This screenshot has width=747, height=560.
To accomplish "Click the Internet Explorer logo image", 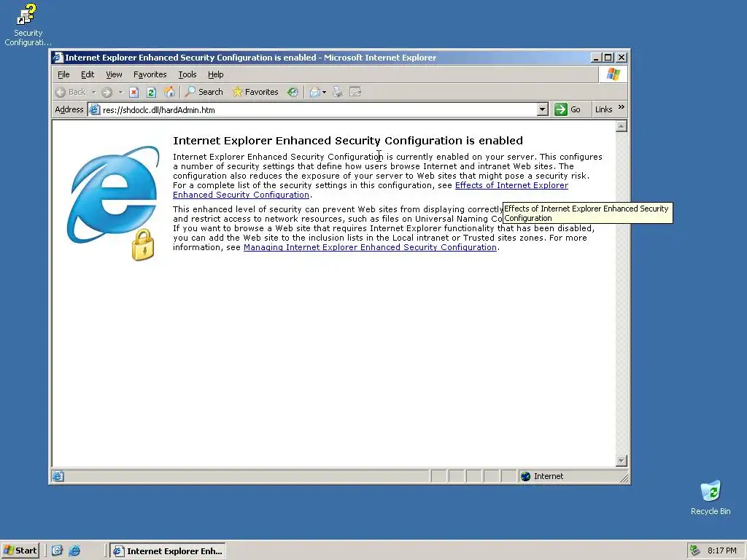I will pyautogui.click(x=113, y=203).
